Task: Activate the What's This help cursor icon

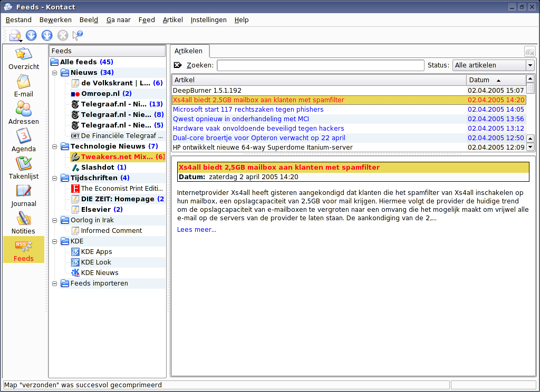Action: pyautogui.click(x=78, y=35)
